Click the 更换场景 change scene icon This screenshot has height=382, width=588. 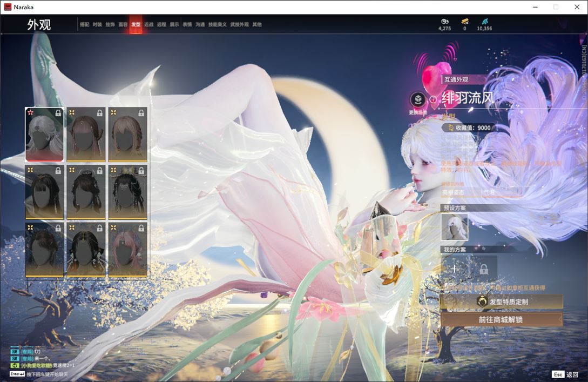(418, 100)
